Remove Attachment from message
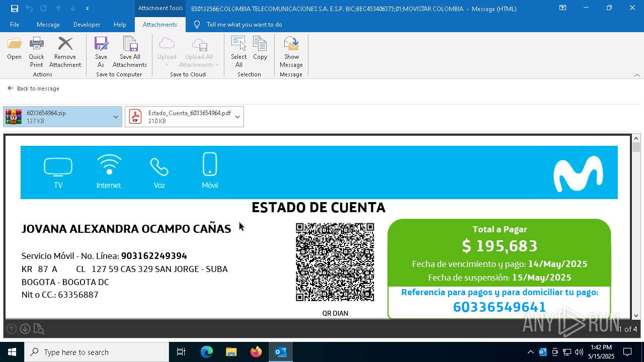Image resolution: width=644 pixels, height=362 pixels. [x=65, y=52]
